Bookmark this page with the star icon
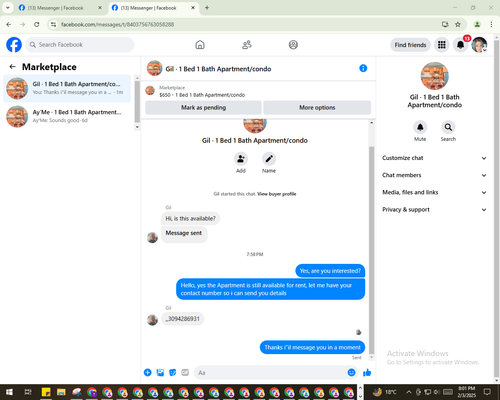 coord(458,24)
